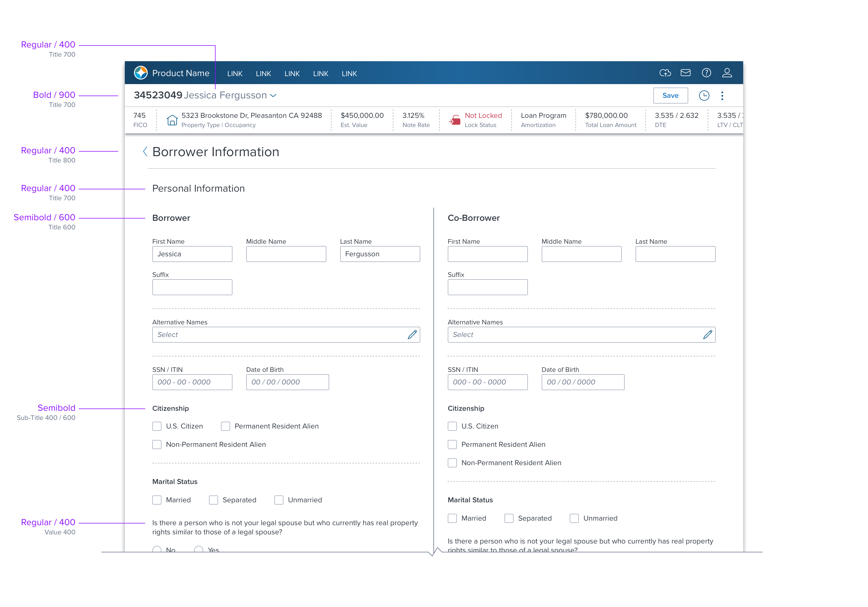Click Borrower First Name field containing Jessica
The image size is (868, 607).
[x=192, y=254]
